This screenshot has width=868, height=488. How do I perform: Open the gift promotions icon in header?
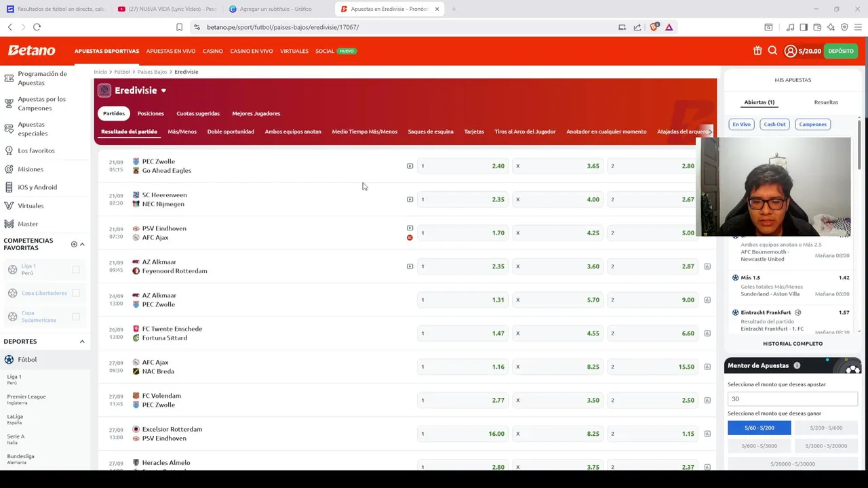click(x=757, y=51)
